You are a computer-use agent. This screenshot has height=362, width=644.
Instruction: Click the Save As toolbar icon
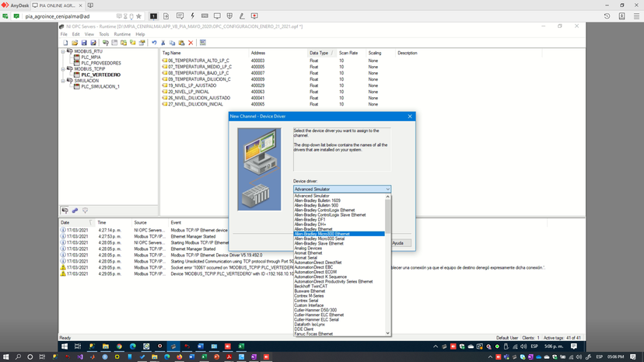[x=93, y=43]
